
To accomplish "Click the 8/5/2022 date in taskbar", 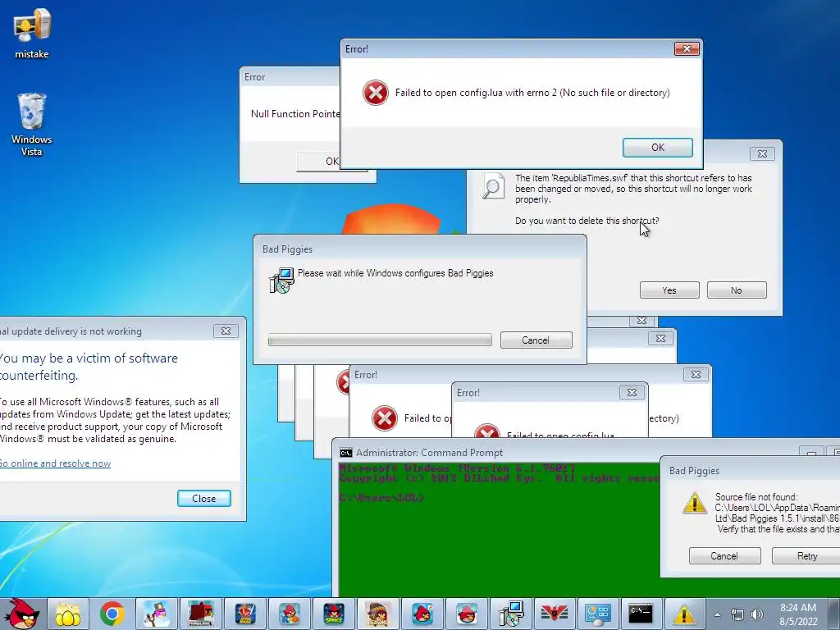I will click(798, 622).
